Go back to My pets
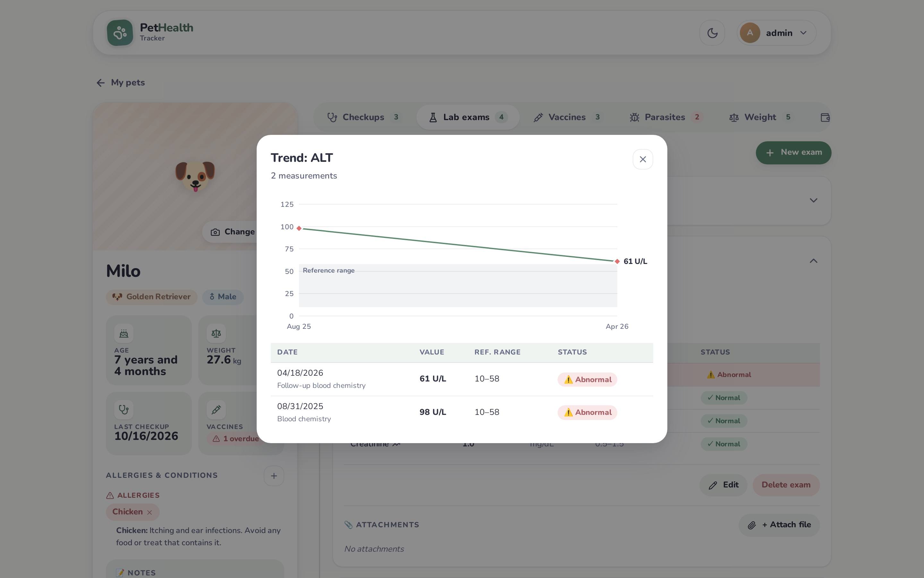 coord(120,83)
